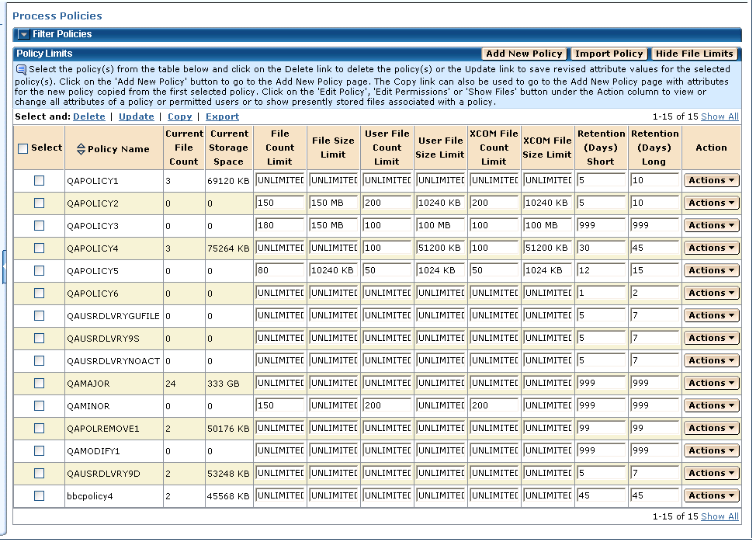Edit XCOM File Count Limit for QAPOLICY5
Screen dimensions: 756x542
click(494, 270)
